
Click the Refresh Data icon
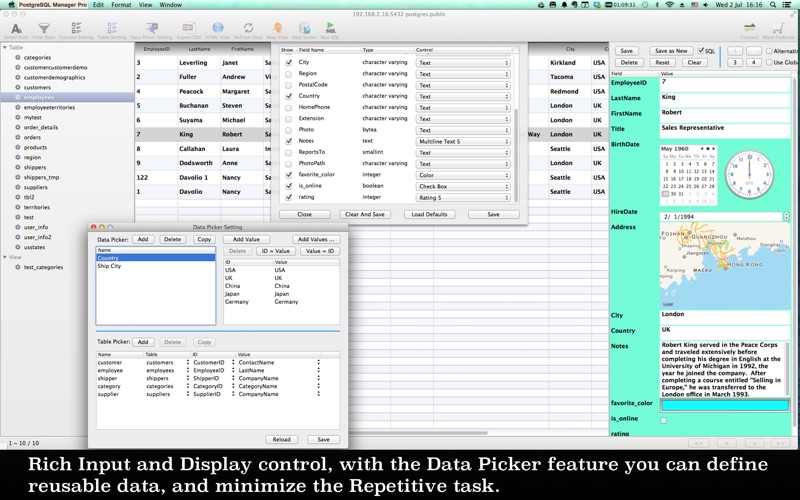(248, 28)
